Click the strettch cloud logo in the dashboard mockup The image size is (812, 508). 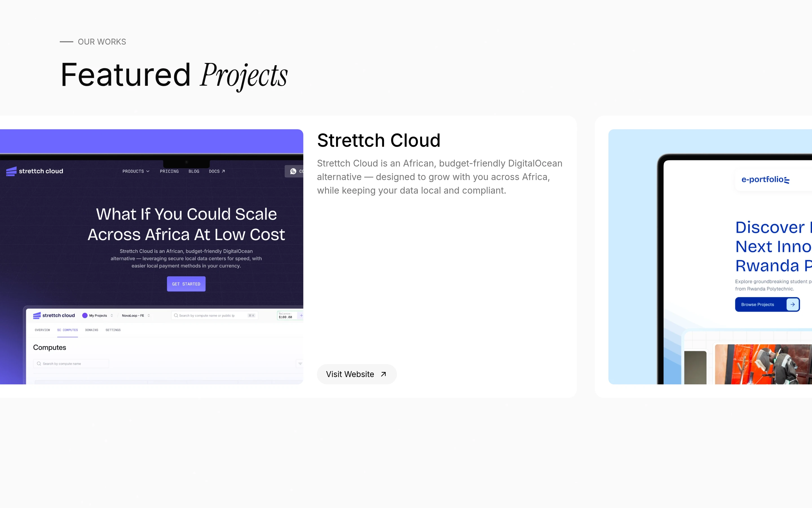(x=54, y=316)
